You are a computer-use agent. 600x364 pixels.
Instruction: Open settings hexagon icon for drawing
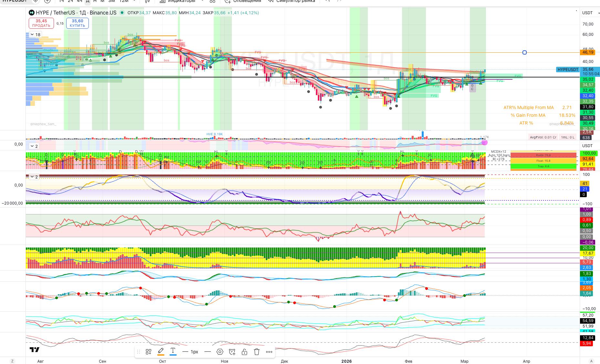(x=220, y=352)
